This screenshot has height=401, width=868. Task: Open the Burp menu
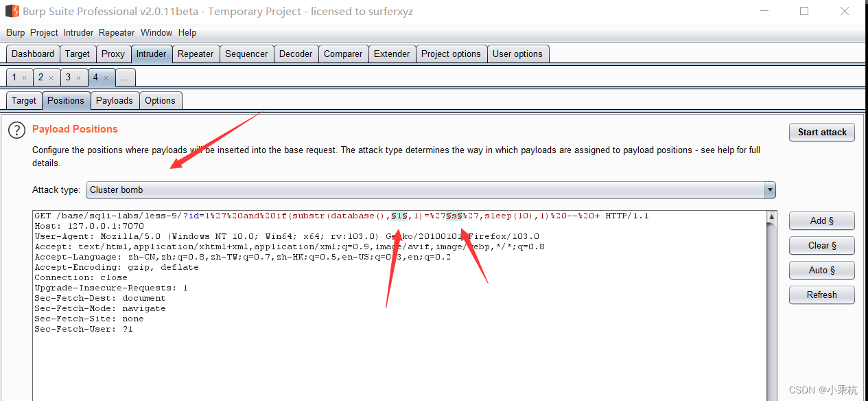(15, 32)
